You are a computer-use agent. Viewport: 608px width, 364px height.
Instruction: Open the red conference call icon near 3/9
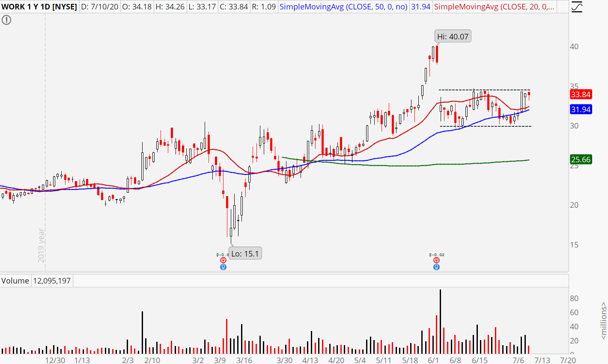tap(223, 260)
